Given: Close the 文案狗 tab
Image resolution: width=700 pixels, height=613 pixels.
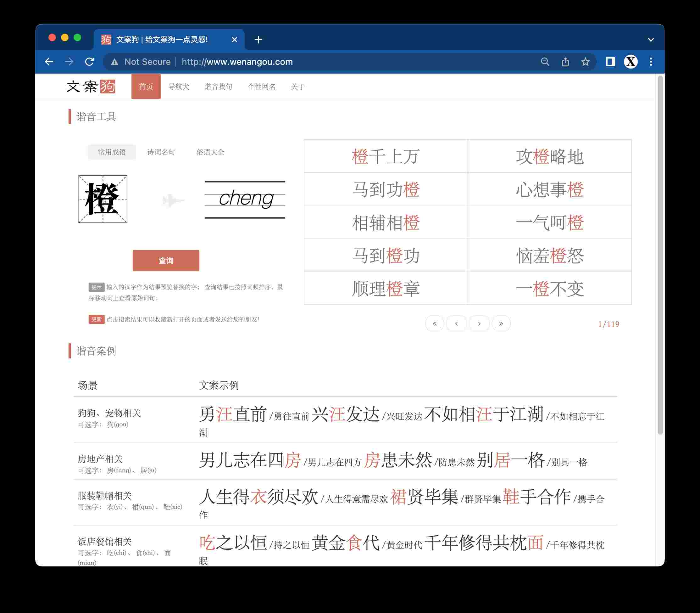Looking at the screenshot, I should click(x=235, y=40).
